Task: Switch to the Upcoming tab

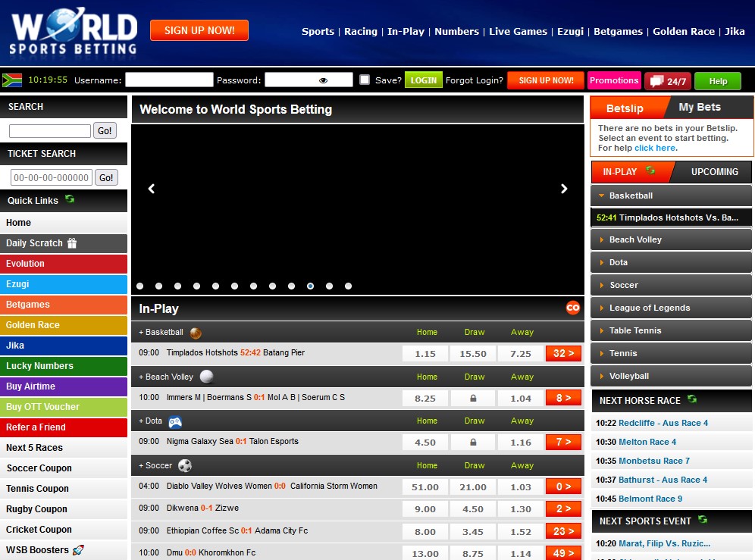Action: tap(715, 172)
